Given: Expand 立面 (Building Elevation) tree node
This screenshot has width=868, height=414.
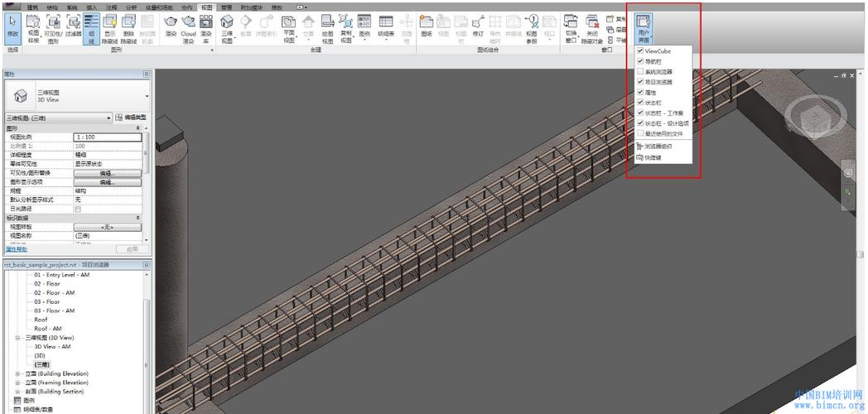Looking at the screenshot, I should 18,373.
